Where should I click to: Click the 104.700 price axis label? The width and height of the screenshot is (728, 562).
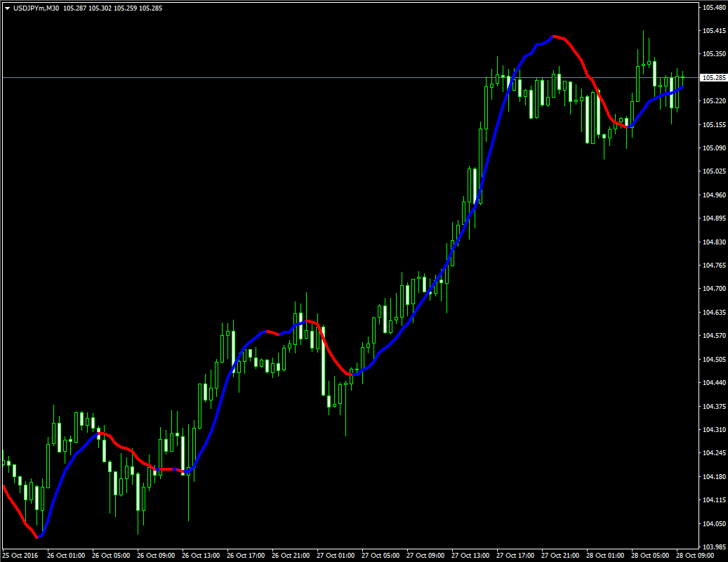click(714, 289)
